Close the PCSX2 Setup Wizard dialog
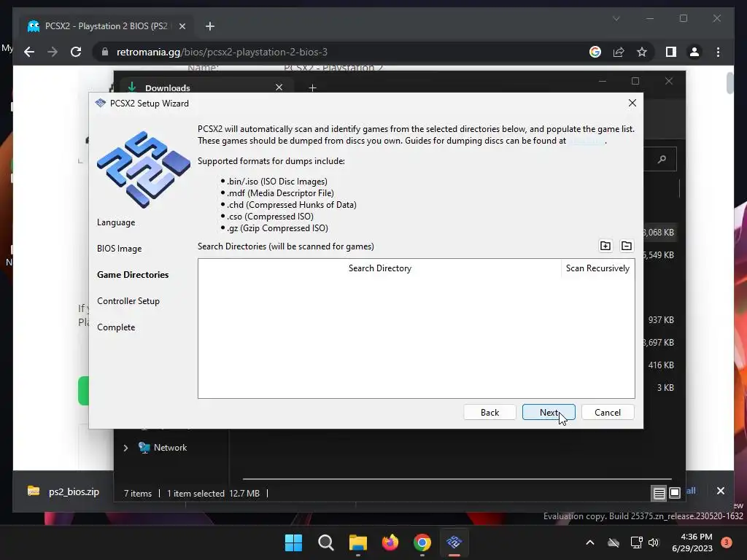Viewport: 747px width, 560px height. pos(632,103)
